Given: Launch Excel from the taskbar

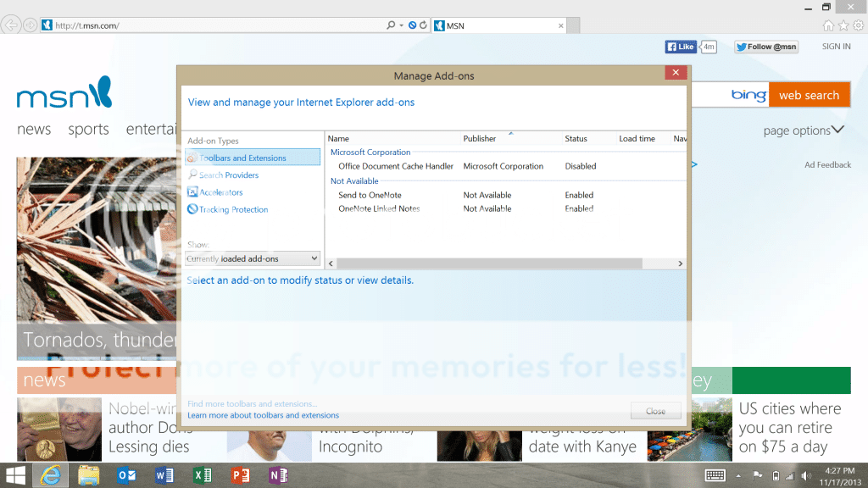Looking at the screenshot, I should tap(203, 475).
